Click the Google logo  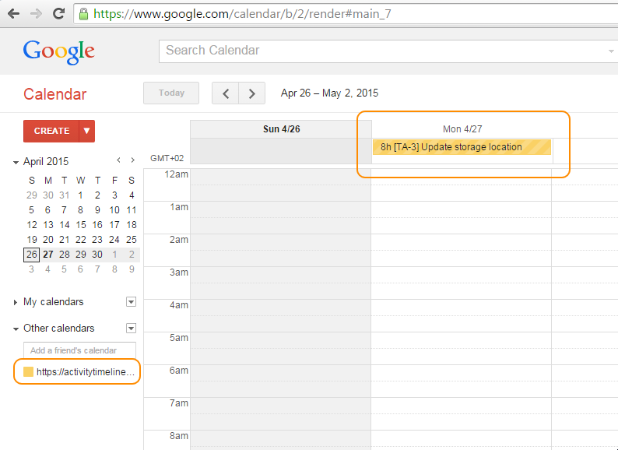(58, 51)
